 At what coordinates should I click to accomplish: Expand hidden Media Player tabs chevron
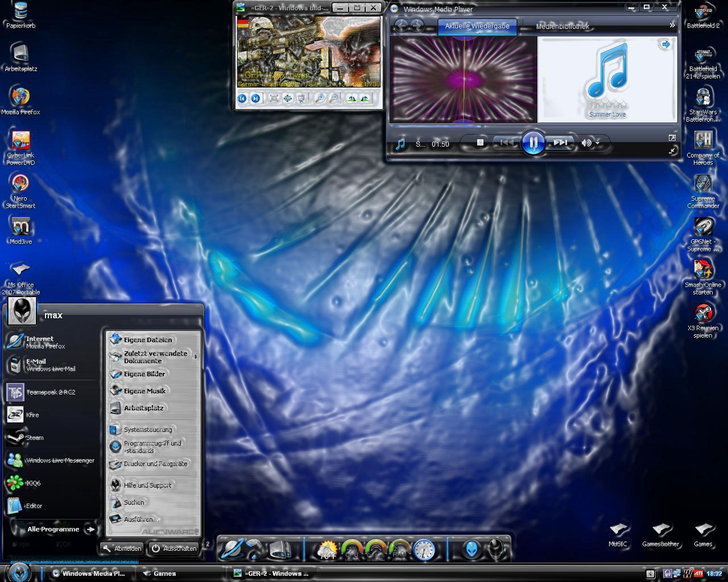click(x=672, y=26)
